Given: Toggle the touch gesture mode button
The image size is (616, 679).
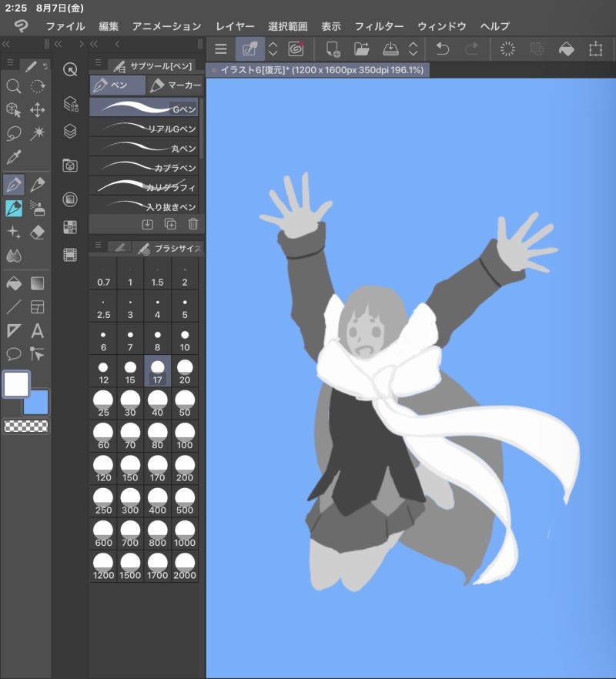Looking at the screenshot, I should tap(249, 49).
